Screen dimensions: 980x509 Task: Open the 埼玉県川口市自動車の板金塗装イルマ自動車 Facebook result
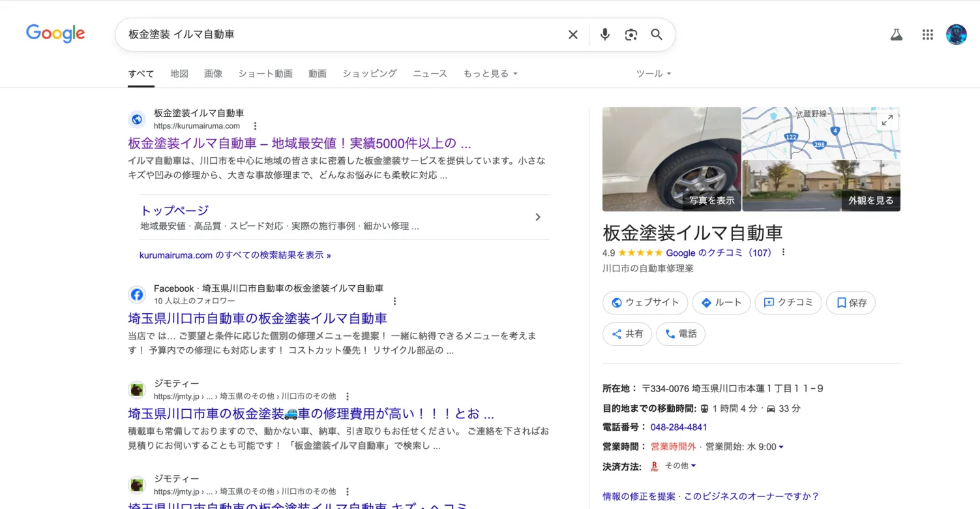(258, 318)
